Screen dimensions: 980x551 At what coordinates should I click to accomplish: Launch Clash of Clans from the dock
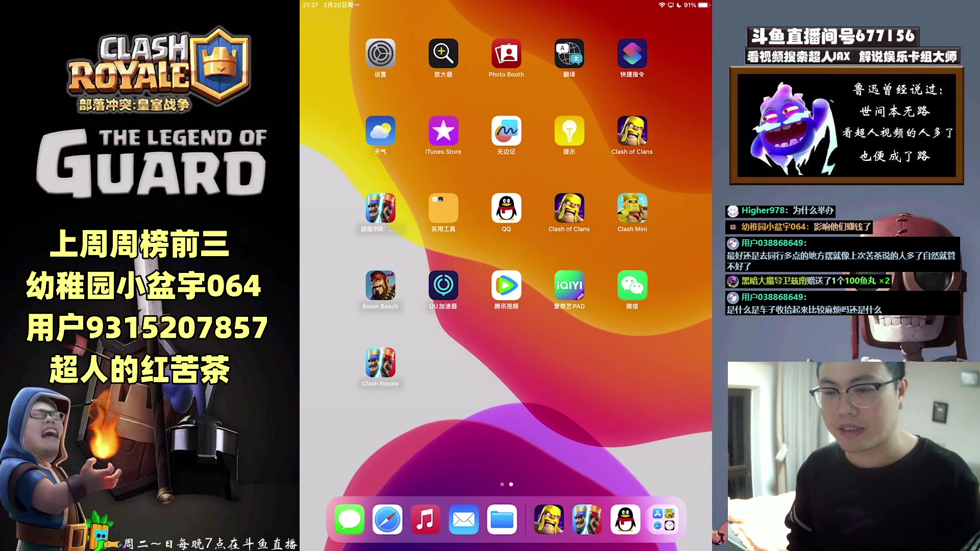[x=549, y=519]
